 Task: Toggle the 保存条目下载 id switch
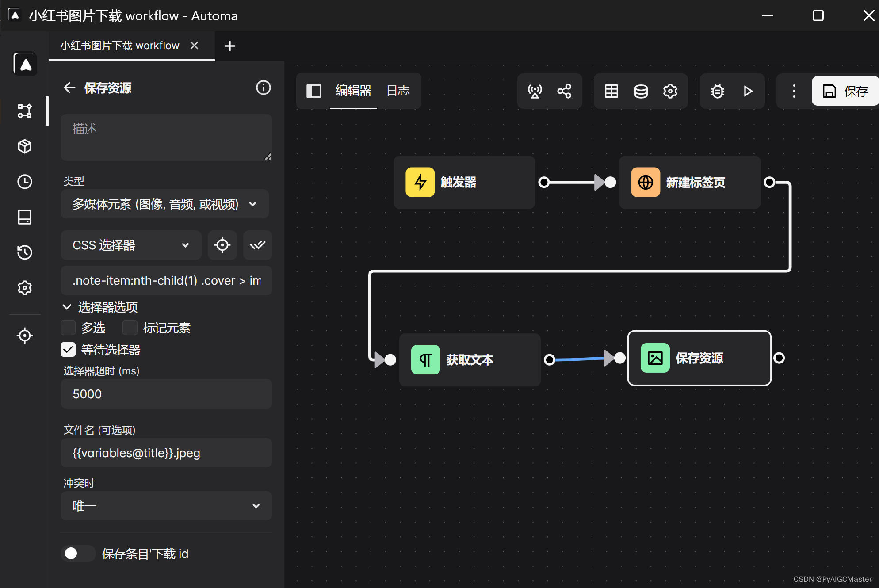click(x=78, y=554)
